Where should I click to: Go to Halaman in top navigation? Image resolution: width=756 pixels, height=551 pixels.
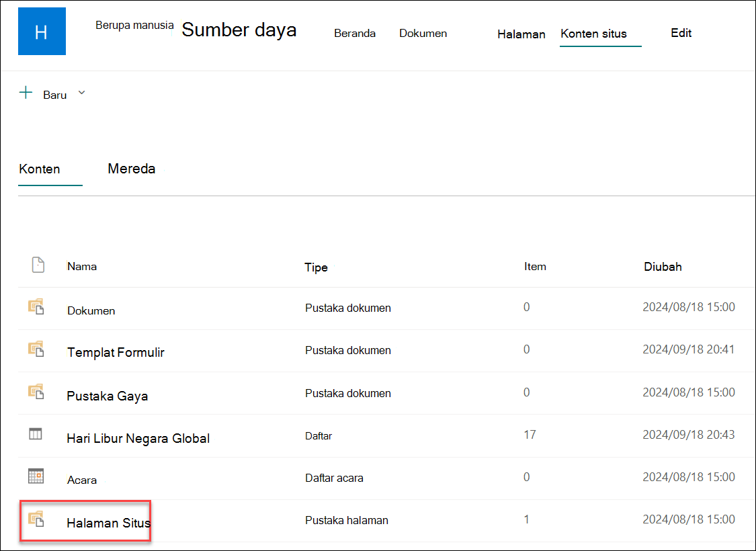(x=521, y=34)
